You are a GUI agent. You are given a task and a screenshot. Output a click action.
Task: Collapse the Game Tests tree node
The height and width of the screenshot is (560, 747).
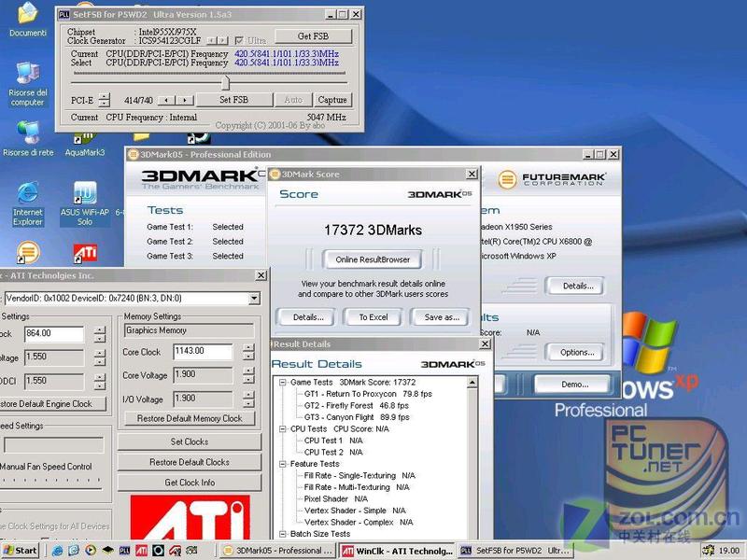click(x=283, y=383)
